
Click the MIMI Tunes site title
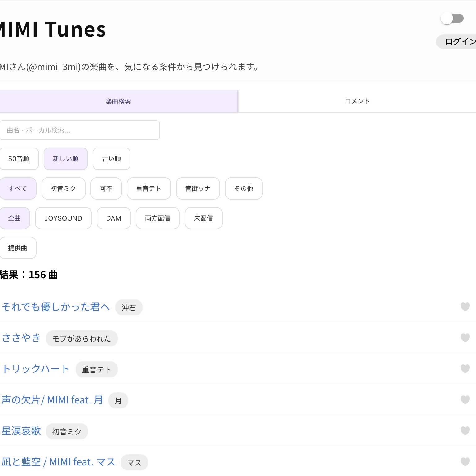click(53, 29)
